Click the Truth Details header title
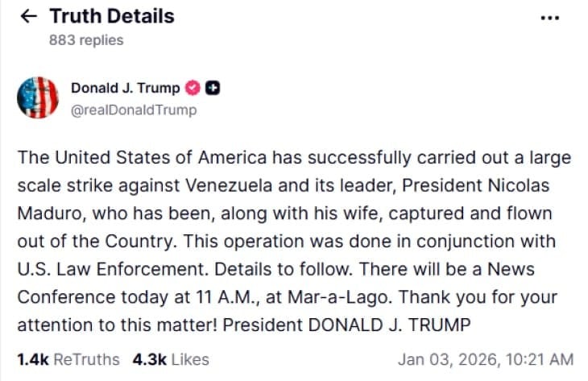 [111, 16]
